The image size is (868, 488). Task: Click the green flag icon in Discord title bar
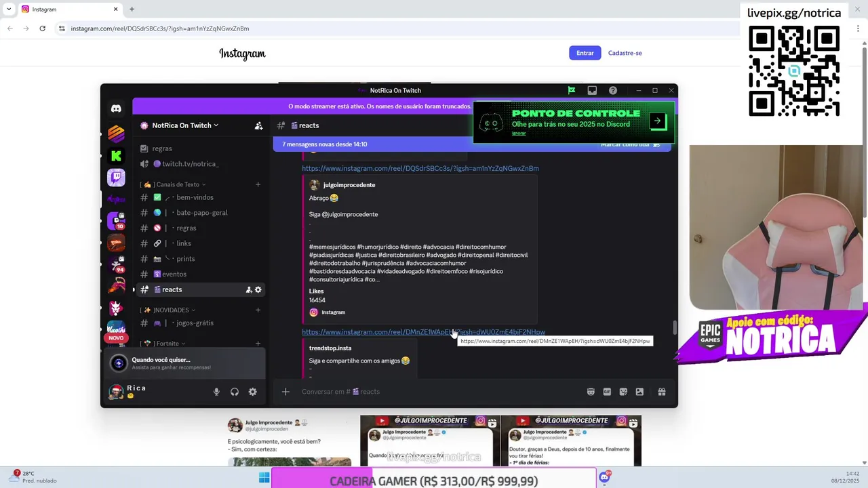[x=572, y=90]
